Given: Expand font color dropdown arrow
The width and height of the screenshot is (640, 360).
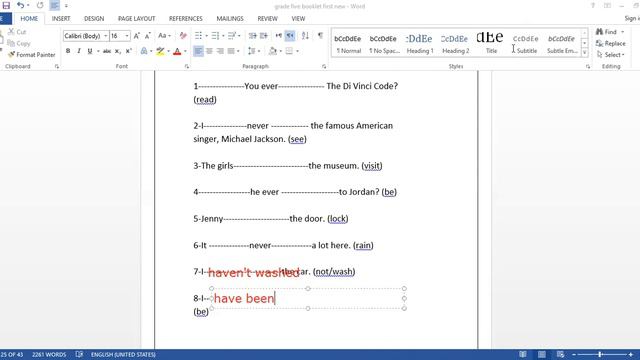Looking at the screenshot, I should [x=185, y=51].
